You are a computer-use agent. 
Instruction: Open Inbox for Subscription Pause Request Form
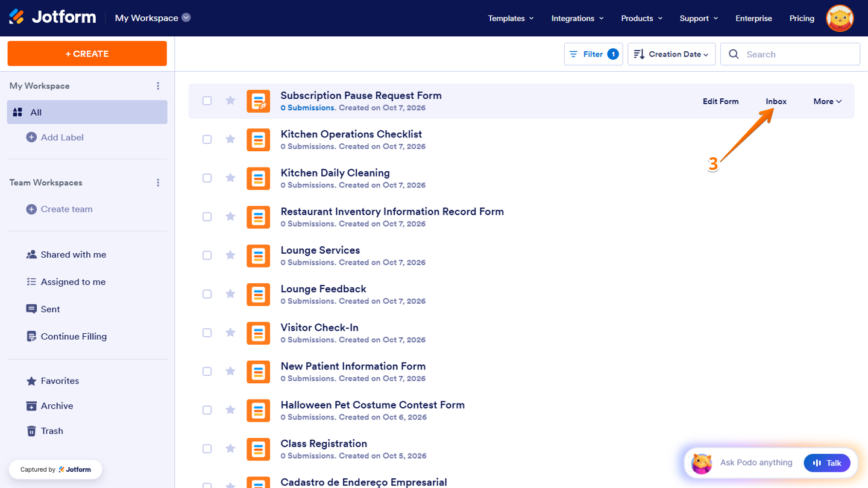click(776, 101)
